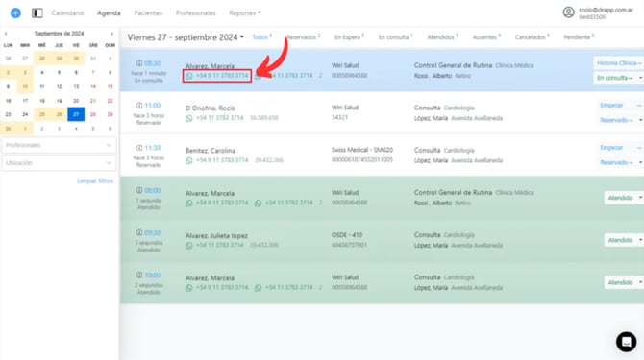This screenshot has height=360, width=644.
Task: Open Profesionales in top navigation
Action: tap(195, 13)
